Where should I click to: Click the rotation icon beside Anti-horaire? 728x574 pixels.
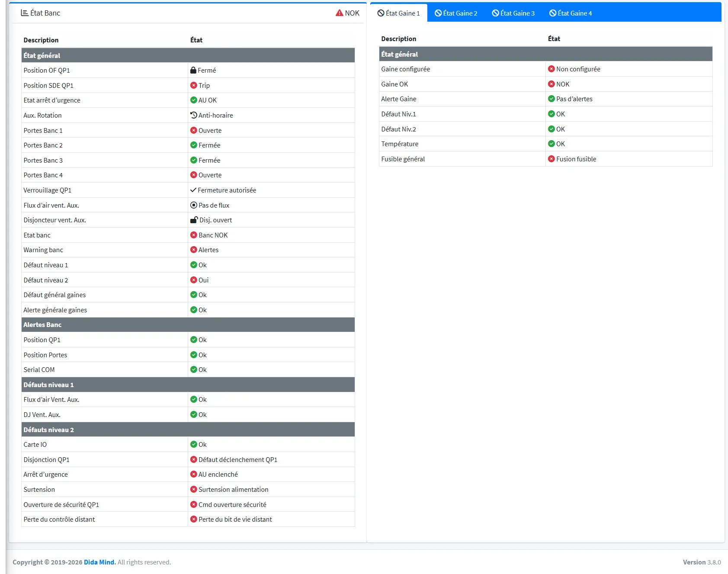(194, 115)
